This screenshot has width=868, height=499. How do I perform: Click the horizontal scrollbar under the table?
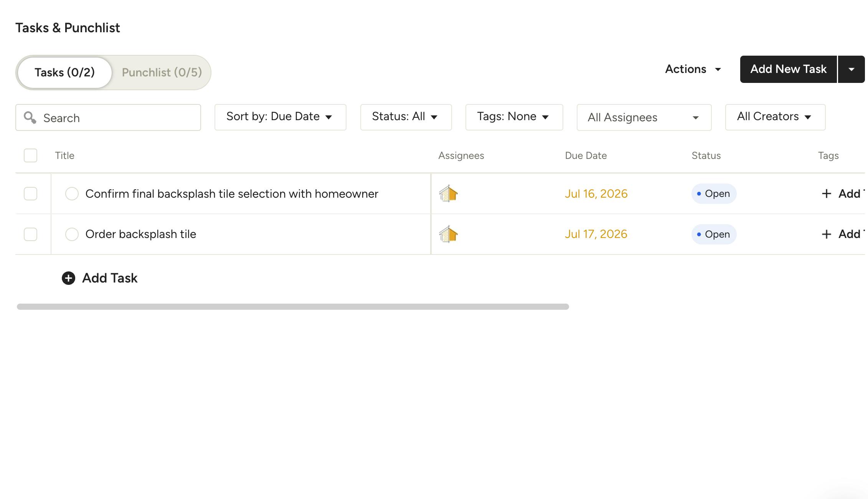[x=293, y=307]
